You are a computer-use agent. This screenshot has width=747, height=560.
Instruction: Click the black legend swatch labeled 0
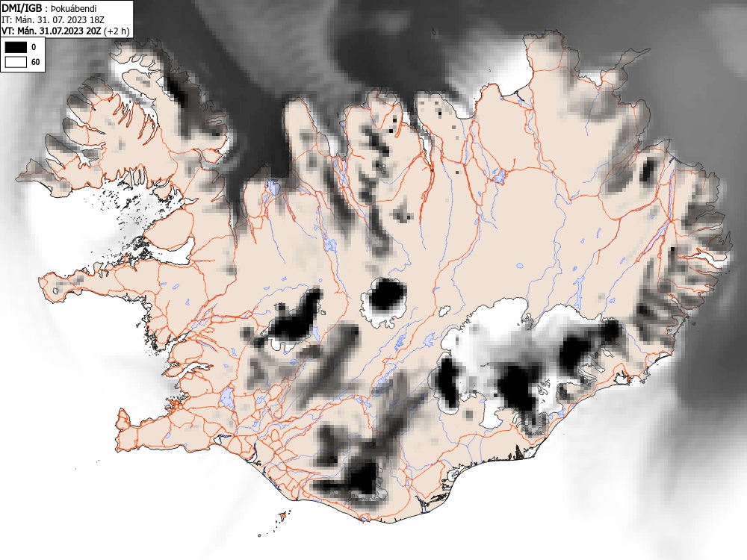click(x=16, y=46)
